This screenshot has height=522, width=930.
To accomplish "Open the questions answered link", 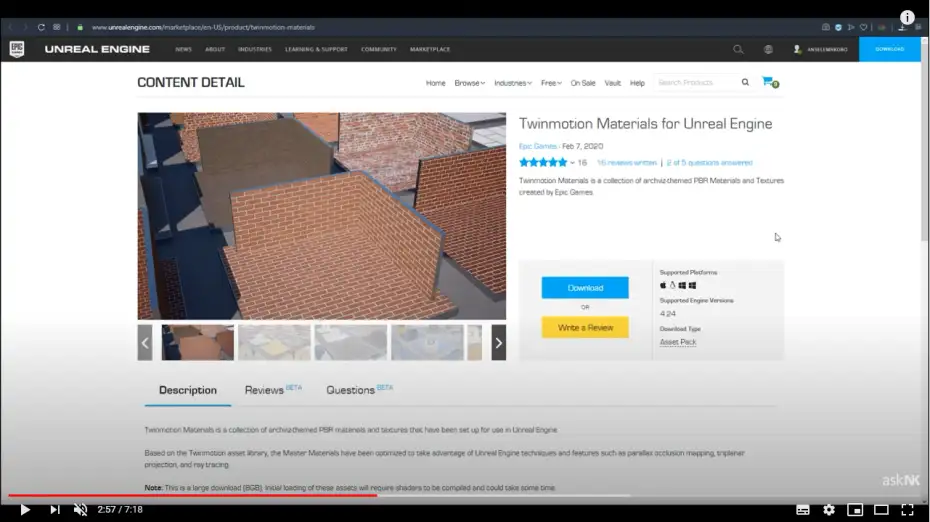I will [709, 163].
